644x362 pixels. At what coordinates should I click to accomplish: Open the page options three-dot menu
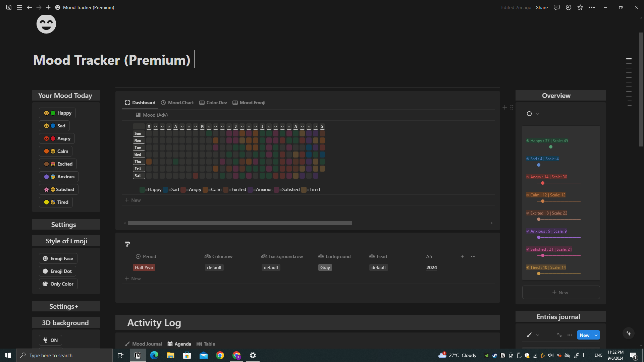pyautogui.click(x=592, y=7)
